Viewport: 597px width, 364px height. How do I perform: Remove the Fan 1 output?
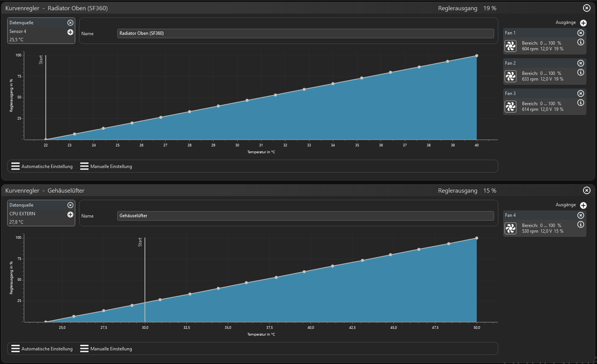tap(581, 33)
